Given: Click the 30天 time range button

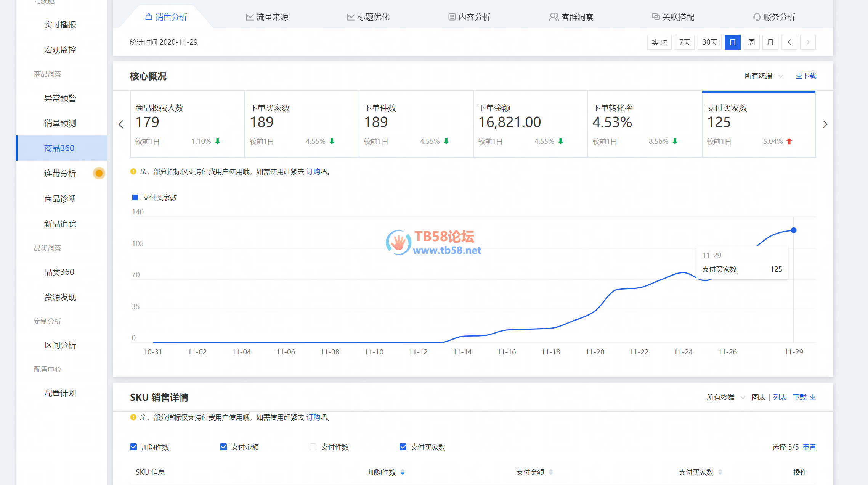Looking at the screenshot, I should coord(709,42).
